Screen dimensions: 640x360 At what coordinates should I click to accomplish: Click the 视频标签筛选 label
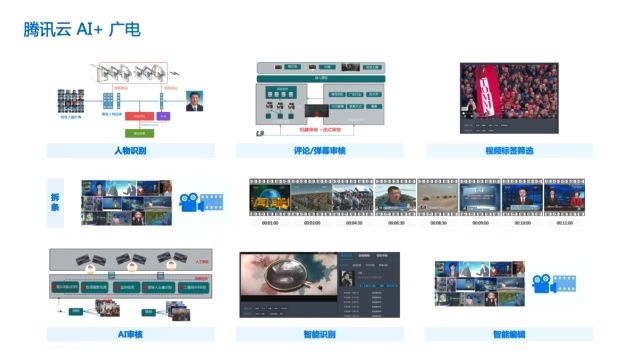click(x=509, y=151)
